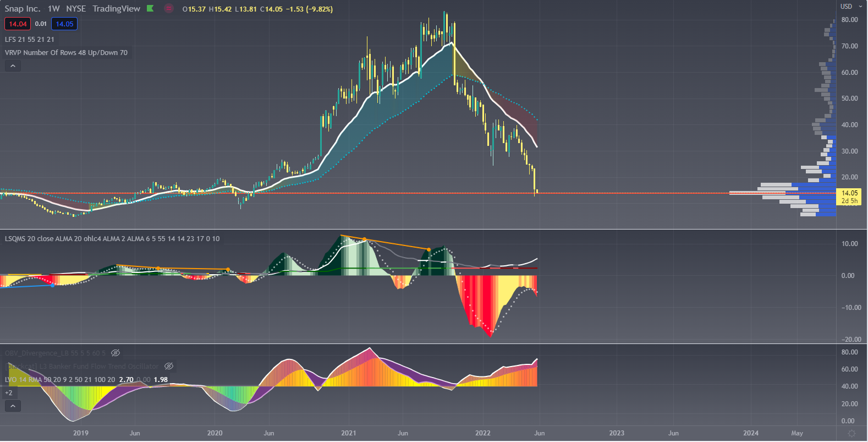Screen dimensions: 868x442
Task: Click the 14.04 red sell price button
Action: pos(18,24)
